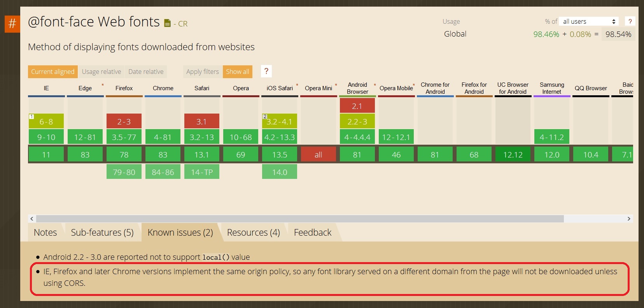
Task: Click the iOS Safari column header
Action: click(280, 88)
